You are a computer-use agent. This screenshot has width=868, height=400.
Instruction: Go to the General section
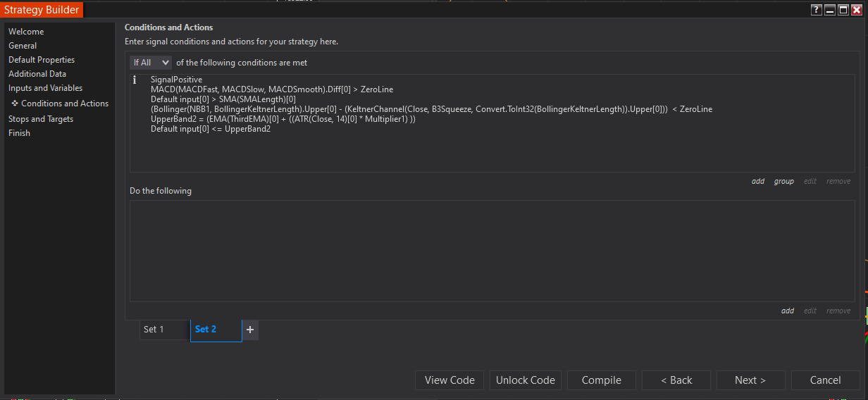click(23, 46)
